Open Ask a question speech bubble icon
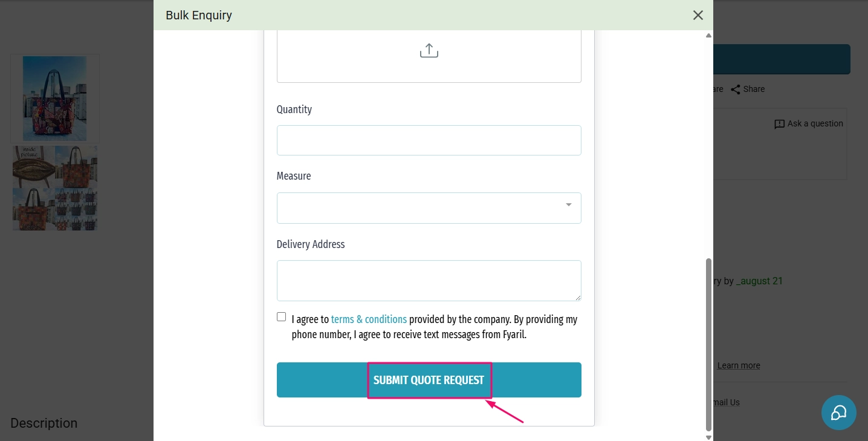Image resolution: width=868 pixels, height=441 pixels. pyautogui.click(x=780, y=123)
